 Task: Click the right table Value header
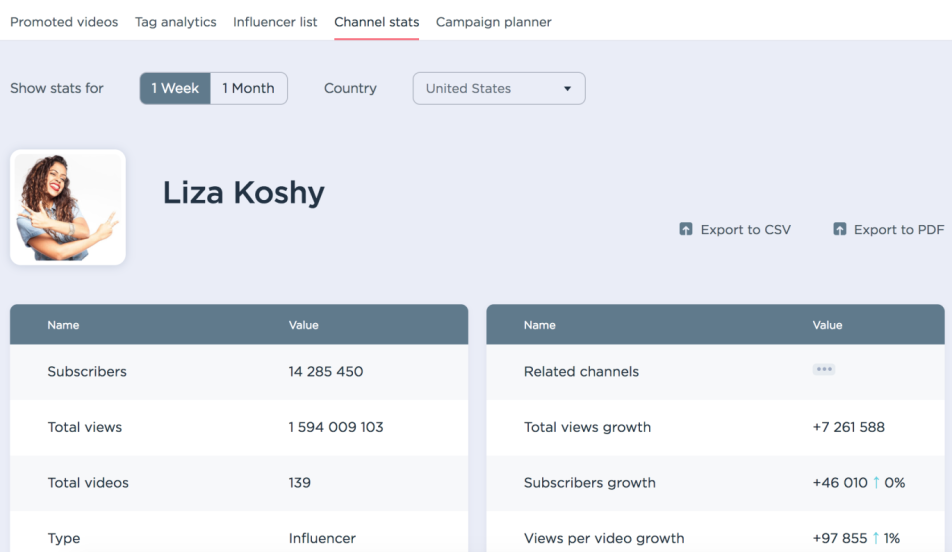828,325
